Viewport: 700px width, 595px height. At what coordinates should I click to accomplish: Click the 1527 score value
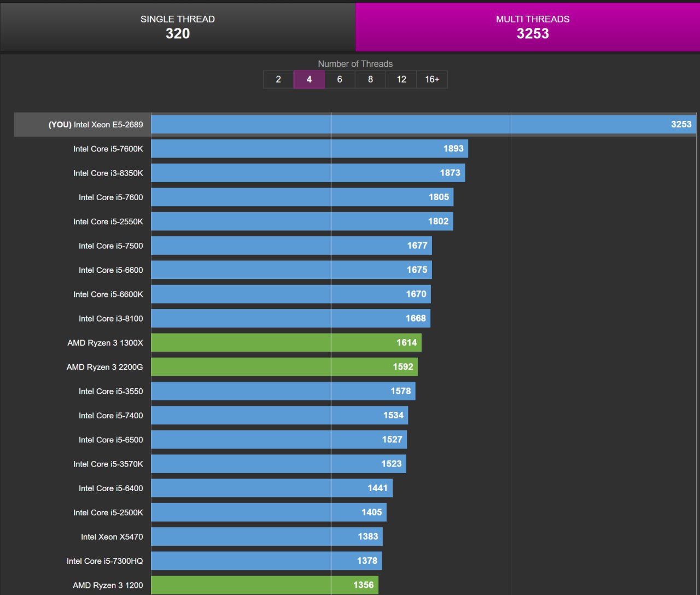click(392, 439)
